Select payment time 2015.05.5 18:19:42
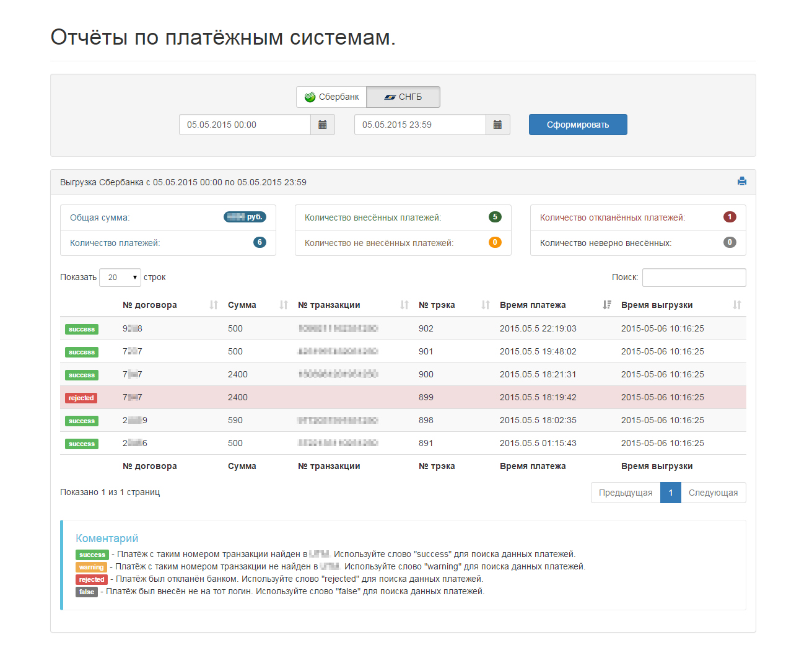Screen dimensions: 812x645 click(538, 397)
